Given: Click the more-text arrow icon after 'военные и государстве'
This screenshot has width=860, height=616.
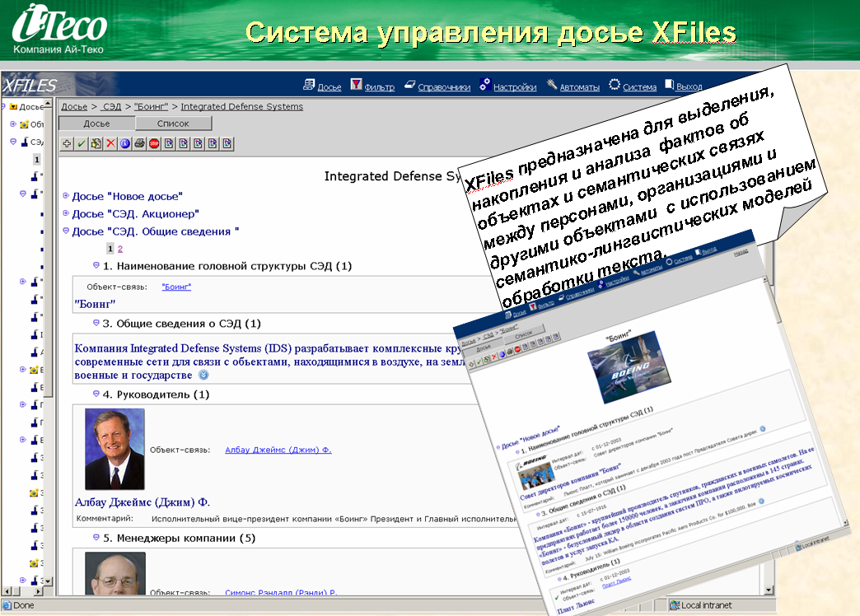Looking at the screenshot, I should 203,376.
